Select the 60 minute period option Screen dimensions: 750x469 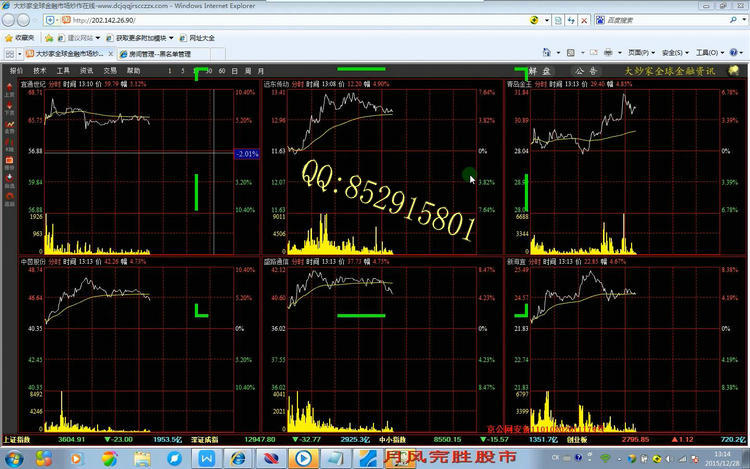click(220, 71)
